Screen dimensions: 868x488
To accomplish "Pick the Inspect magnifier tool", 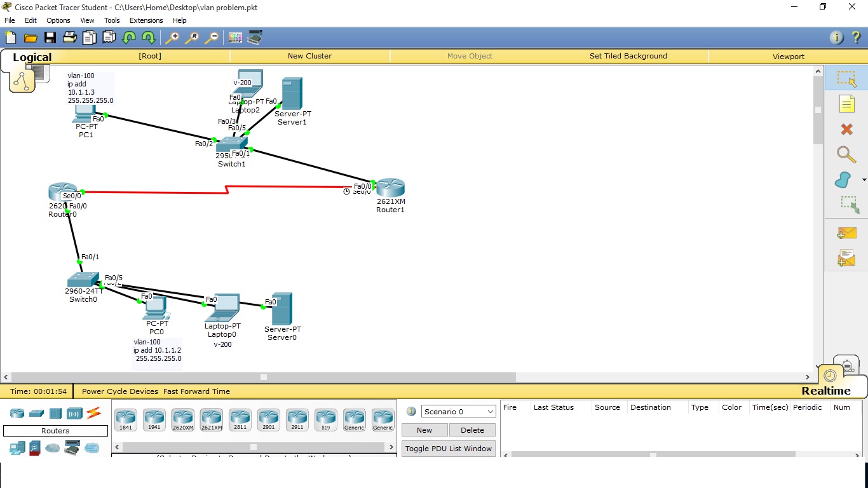I will point(846,154).
